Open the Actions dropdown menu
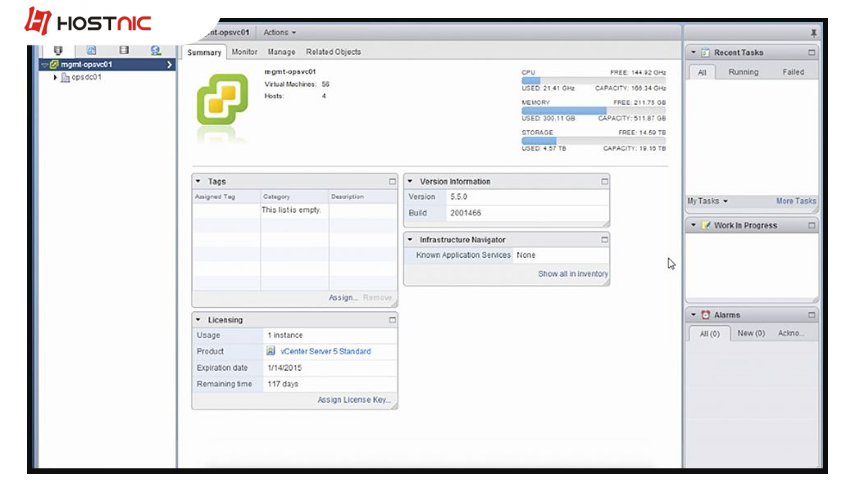 click(x=279, y=33)
